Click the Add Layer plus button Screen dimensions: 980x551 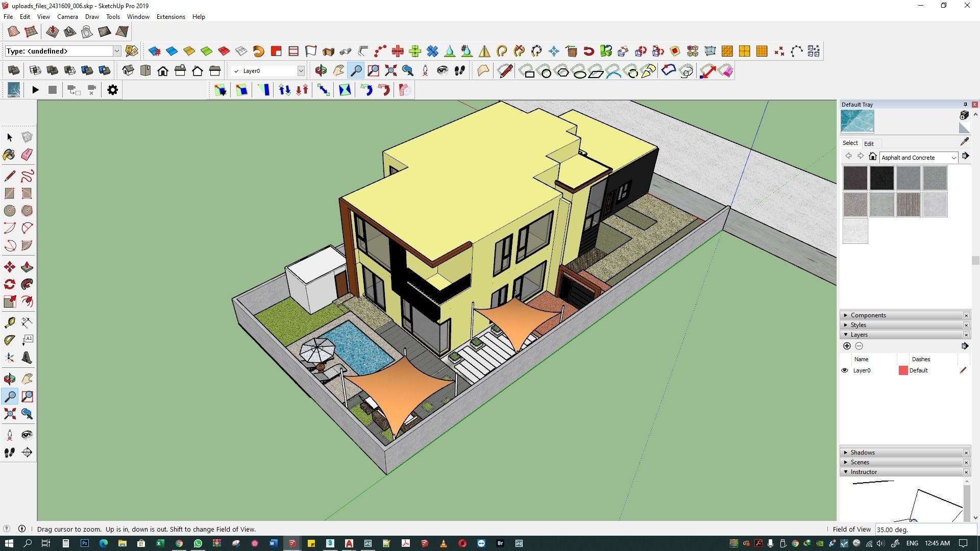pyautogui.click(x=847, y=346)
